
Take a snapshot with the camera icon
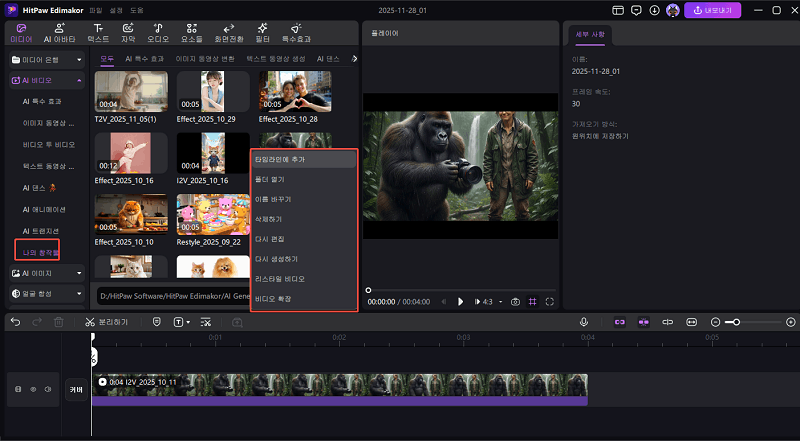pyautogui.click(x=515, y=301)
